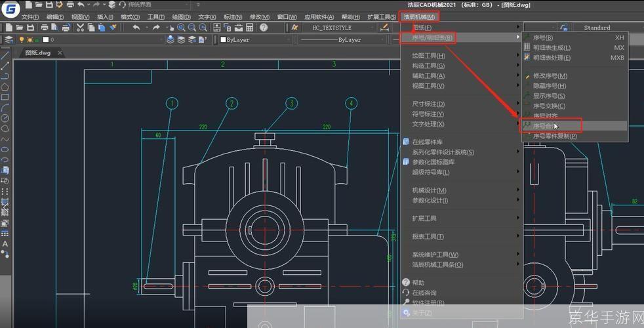Viewport: 644px width, 328px height.
Task: Click balloon number 3 in drawing
Action: coord(292,103)
